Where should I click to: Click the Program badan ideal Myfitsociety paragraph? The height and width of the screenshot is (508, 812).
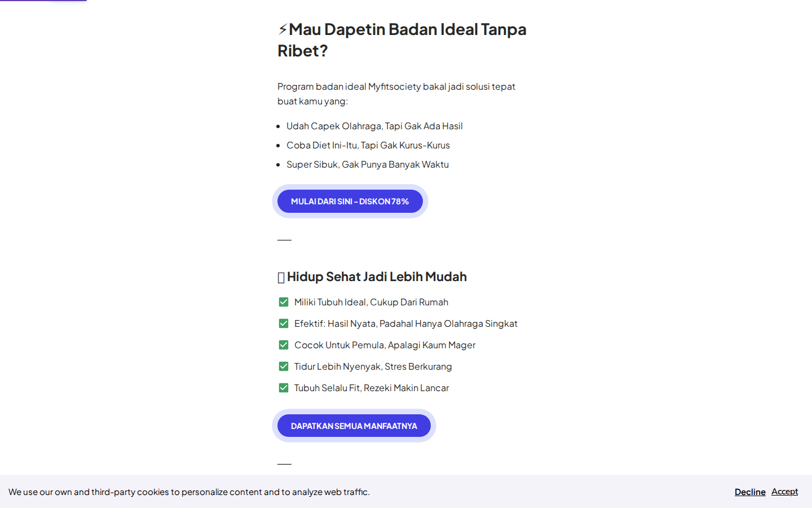pos(396,94)
